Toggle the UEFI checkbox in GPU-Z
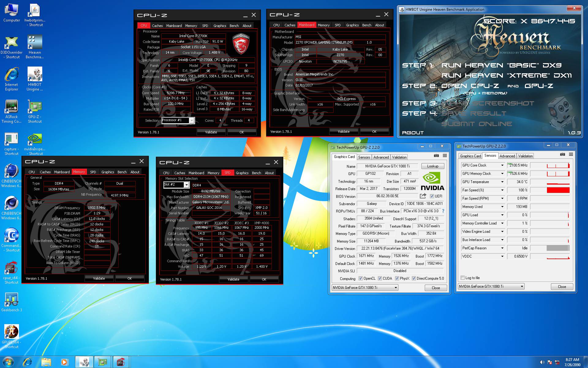Image resolution: width=588 pixels, height=368 pixels. point(432,196)
